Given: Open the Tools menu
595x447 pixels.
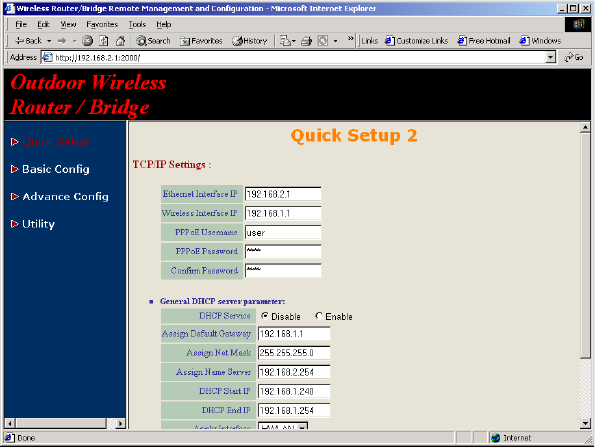Looking at the screenshot, I should pyautogui.click(x=137, y=24).
